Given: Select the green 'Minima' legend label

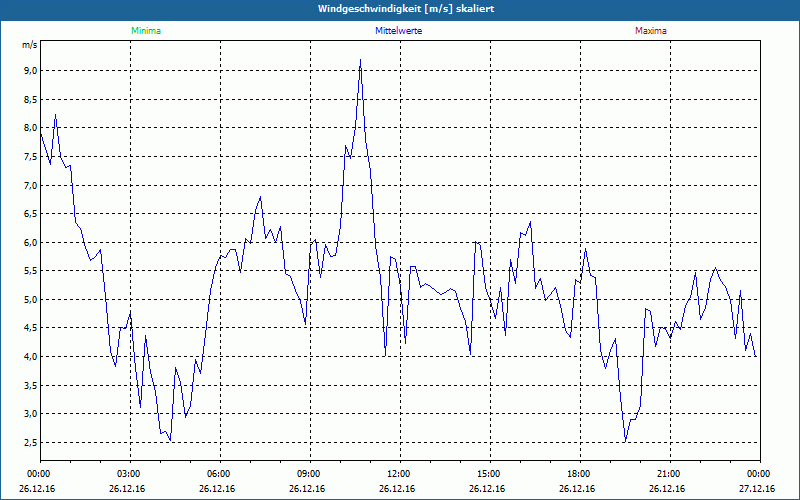Looking at the screenshot, I should (146, 31).
